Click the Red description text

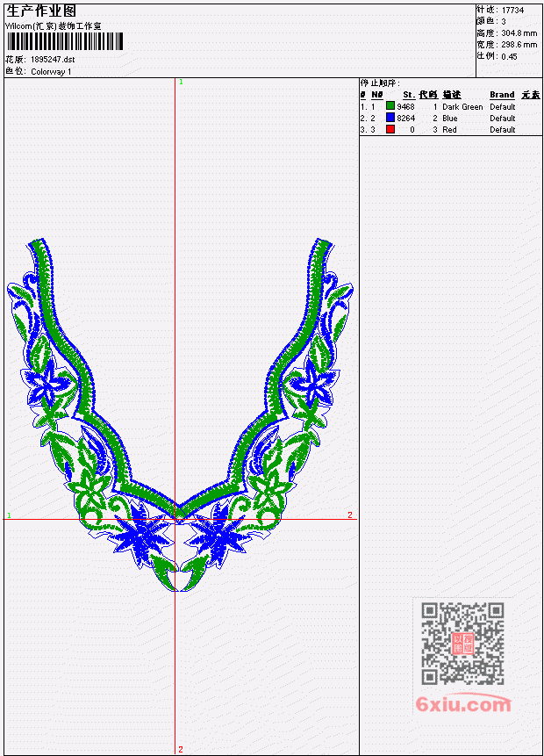point(449,130)
